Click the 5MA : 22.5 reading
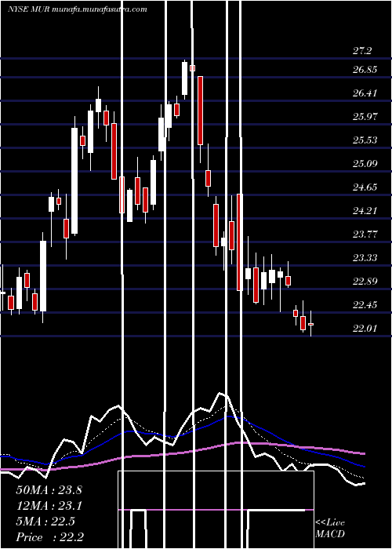This screenshot has width=392, height=549. [x=45, y=522]
